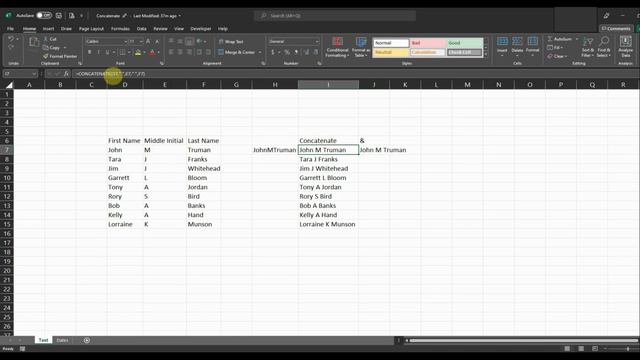Screen dimensions: 640x360
Task: Click the Search box in title bar
Action: pyautogui.click(x=335, y=16)
